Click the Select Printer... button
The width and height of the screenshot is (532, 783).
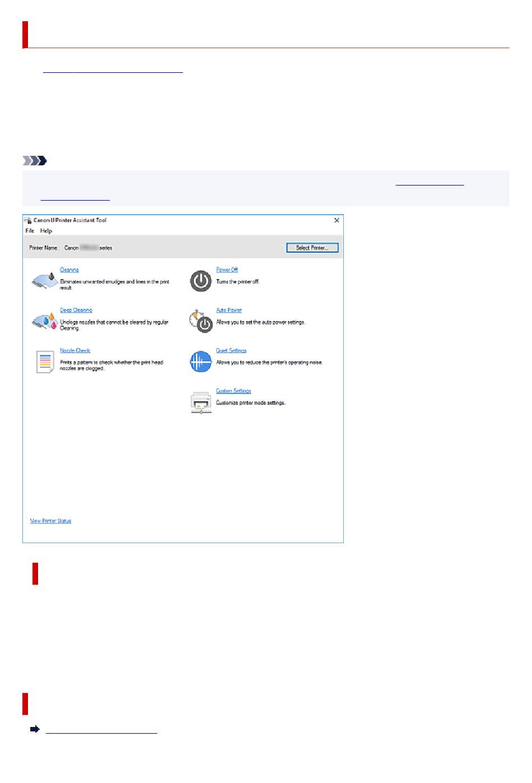[x=312, y=248]
